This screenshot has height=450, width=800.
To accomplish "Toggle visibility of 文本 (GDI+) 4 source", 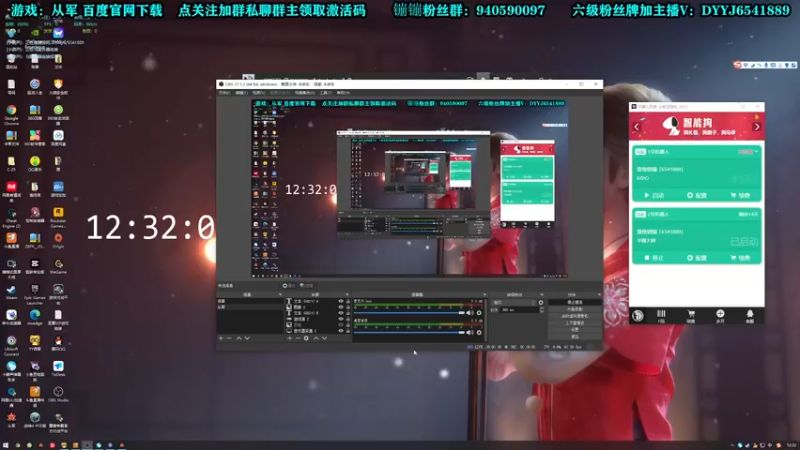I will (x=341, y=302).
